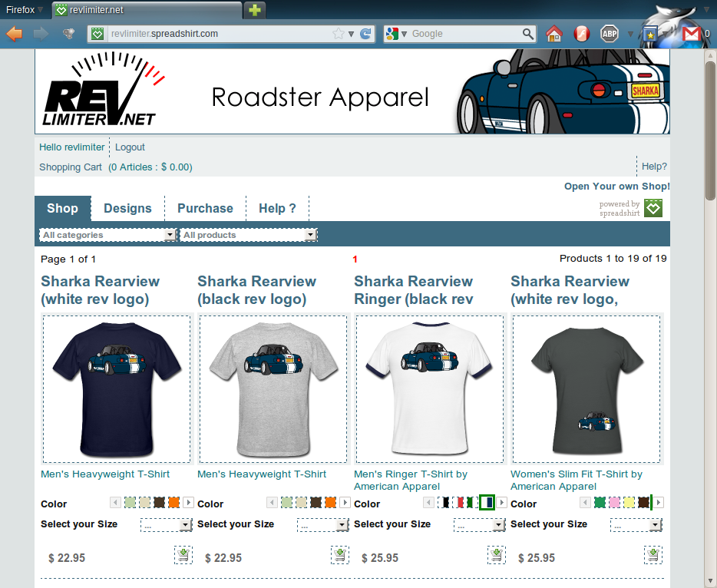Go back with the orange back arrow
Screen dimensions: 717x588
tap(15, 33)
